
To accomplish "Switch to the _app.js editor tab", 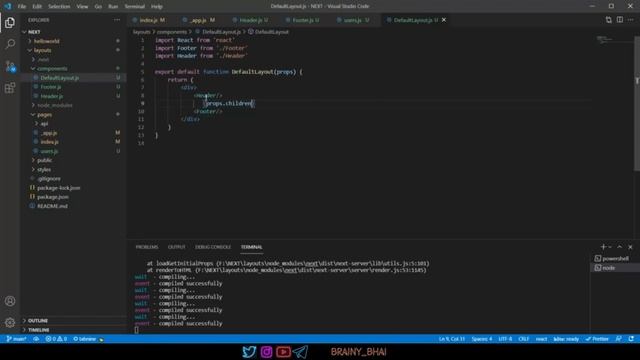I will [199, 20].
